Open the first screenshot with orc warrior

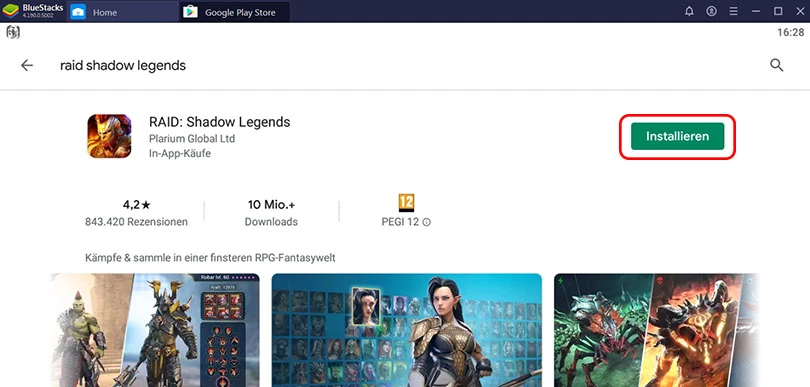point(154,330)
